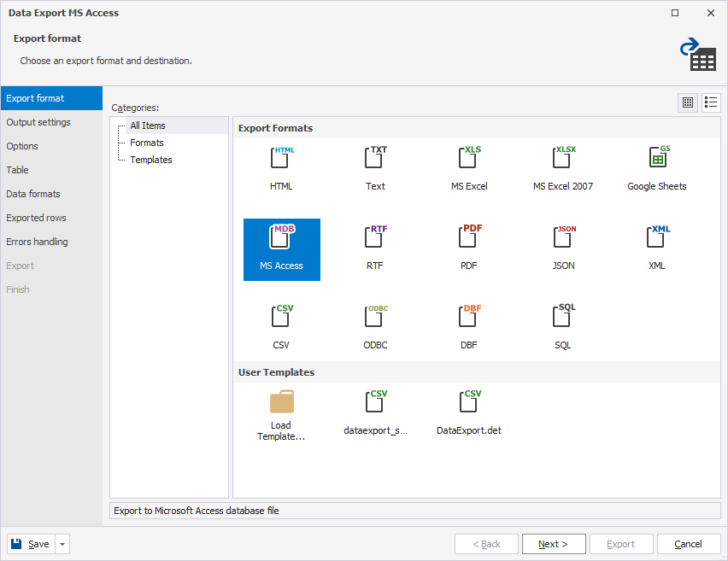Open the Load Template folder icon
Viewport: 728px width, 561px height.
[281, 403]
